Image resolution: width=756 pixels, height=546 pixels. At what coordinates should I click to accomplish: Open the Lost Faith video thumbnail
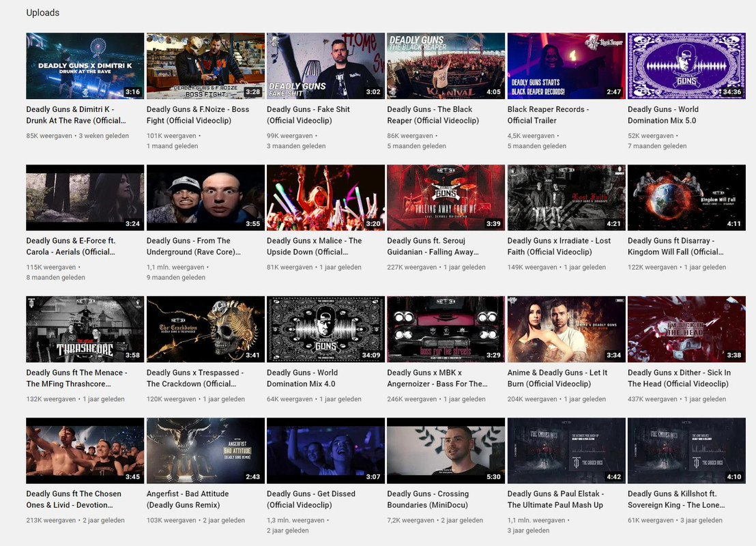[x=566, y=198]
